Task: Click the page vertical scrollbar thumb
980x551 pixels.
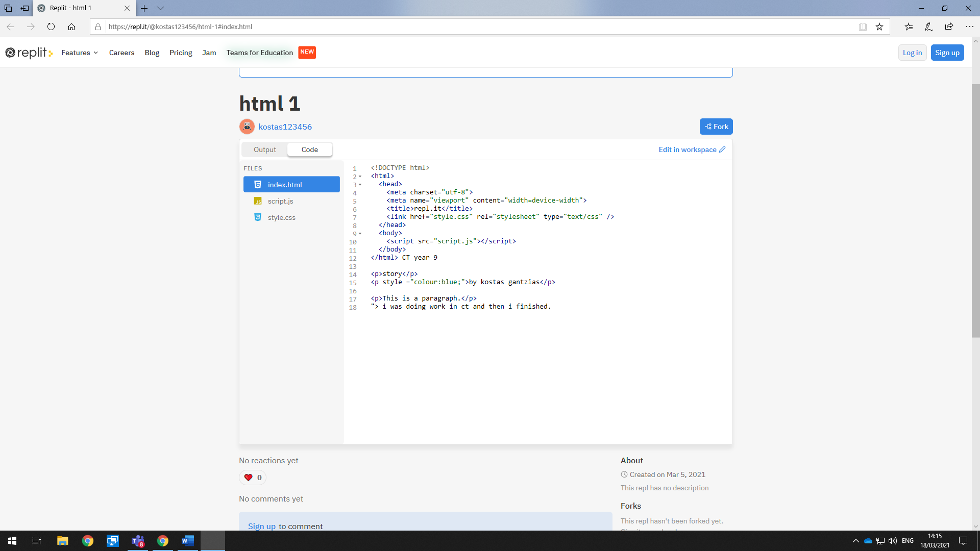Action: (x=975, y=210)
